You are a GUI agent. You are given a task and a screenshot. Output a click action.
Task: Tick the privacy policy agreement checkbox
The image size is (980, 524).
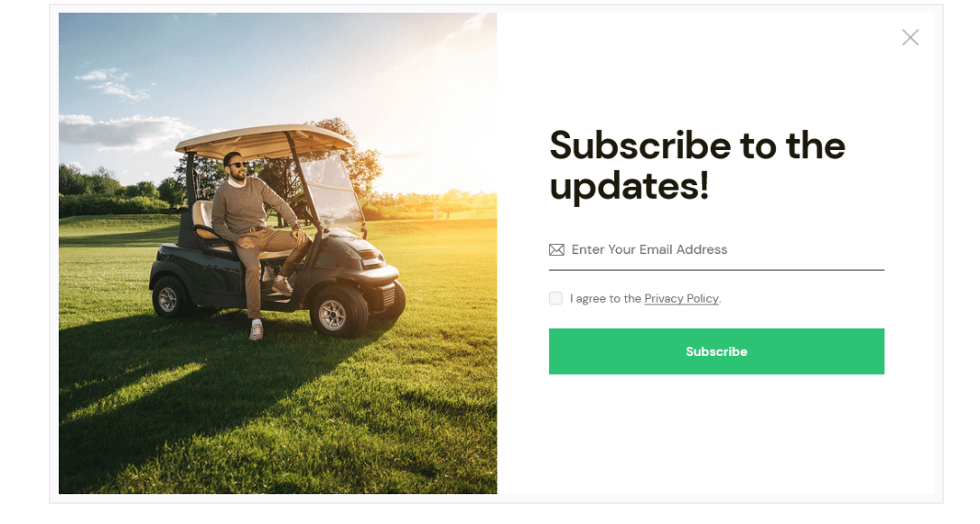pos(555,298)
